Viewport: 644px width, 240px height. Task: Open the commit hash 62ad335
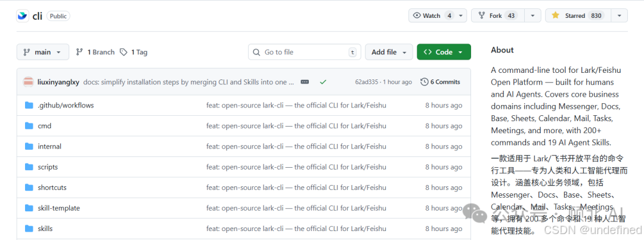(367, 82)
